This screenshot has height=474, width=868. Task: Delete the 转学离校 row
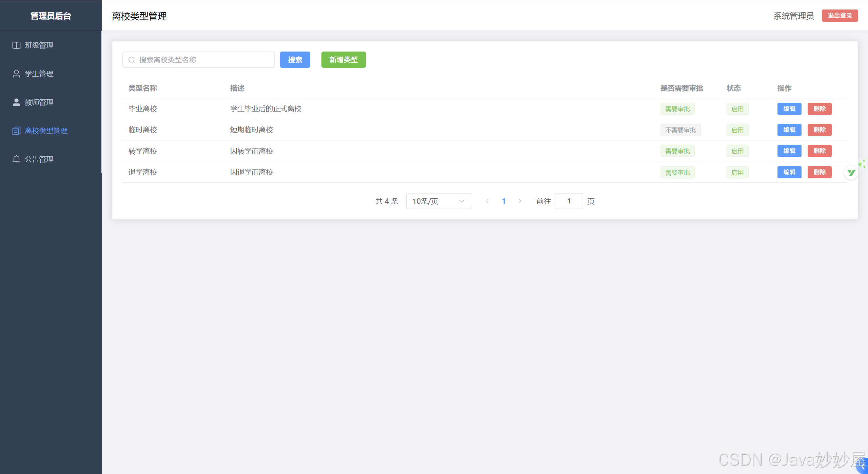coord(820,151)
